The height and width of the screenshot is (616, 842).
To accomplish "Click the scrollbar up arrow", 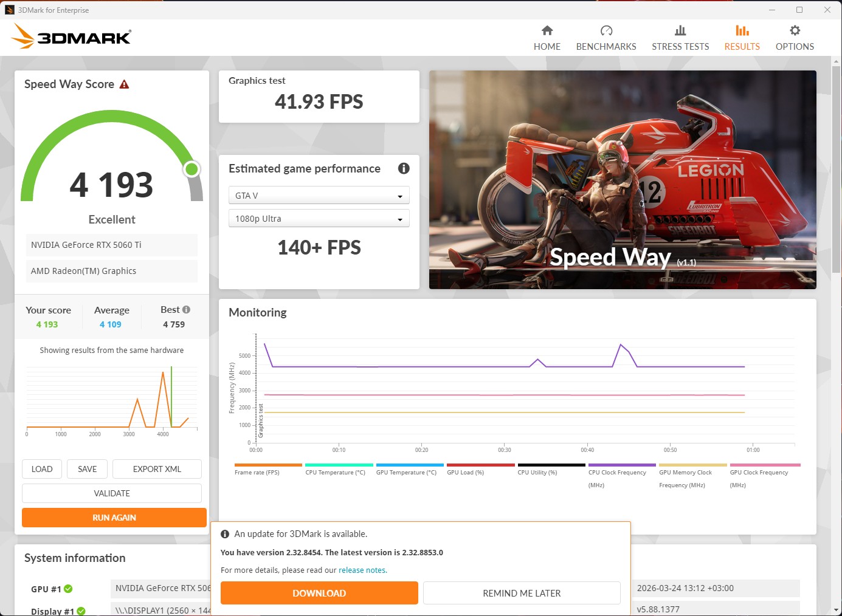I will pos(837,61).
